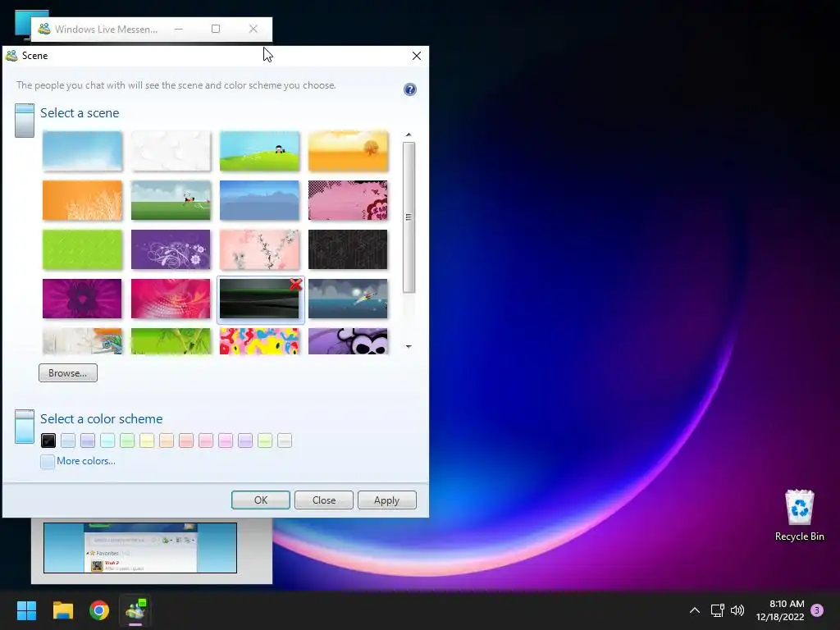The width and height of the screenshot is (840, 630).
Task: Select the green field with clouds scene
Action: point(171,200)
